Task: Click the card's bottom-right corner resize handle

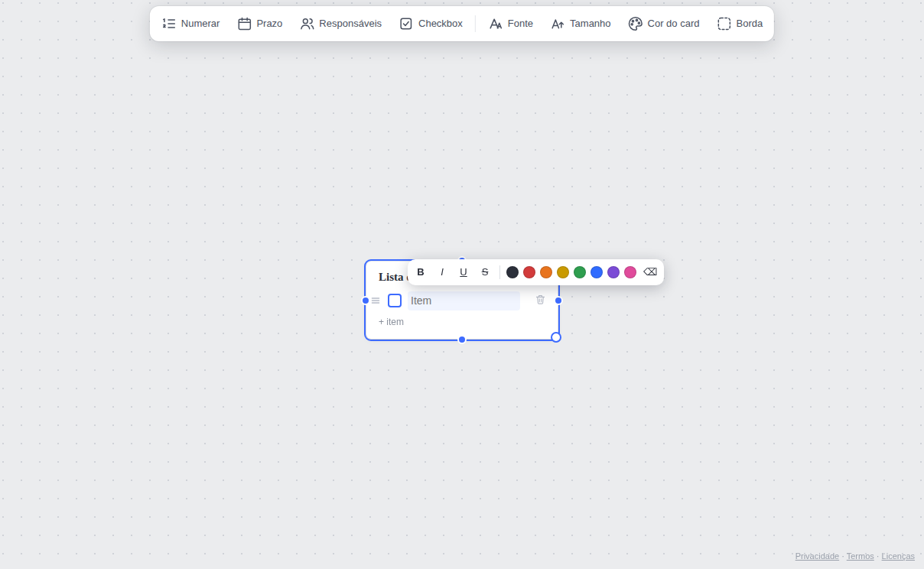Action: (556, 337)
